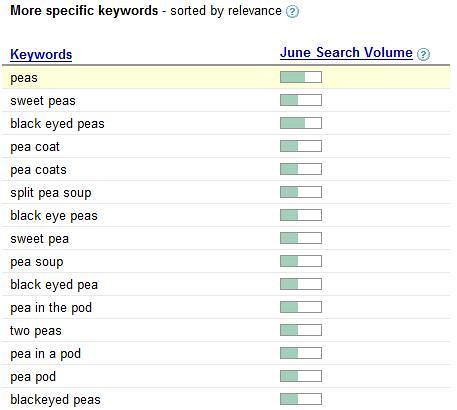
Task: Open help icon next to sorted by relevance
Action: [x=292, y=12]
